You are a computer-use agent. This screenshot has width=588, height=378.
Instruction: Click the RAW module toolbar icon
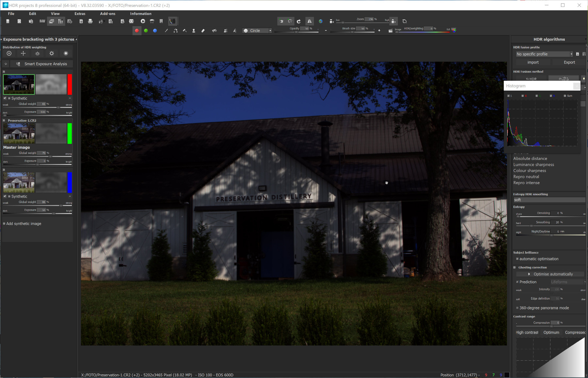(x=42, y=21)
